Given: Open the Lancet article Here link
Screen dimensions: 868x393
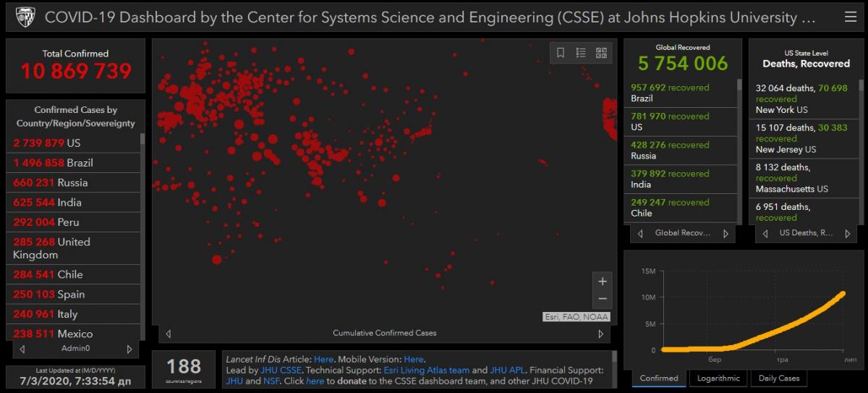Looking at the screenshot, I should coord(323,359).
